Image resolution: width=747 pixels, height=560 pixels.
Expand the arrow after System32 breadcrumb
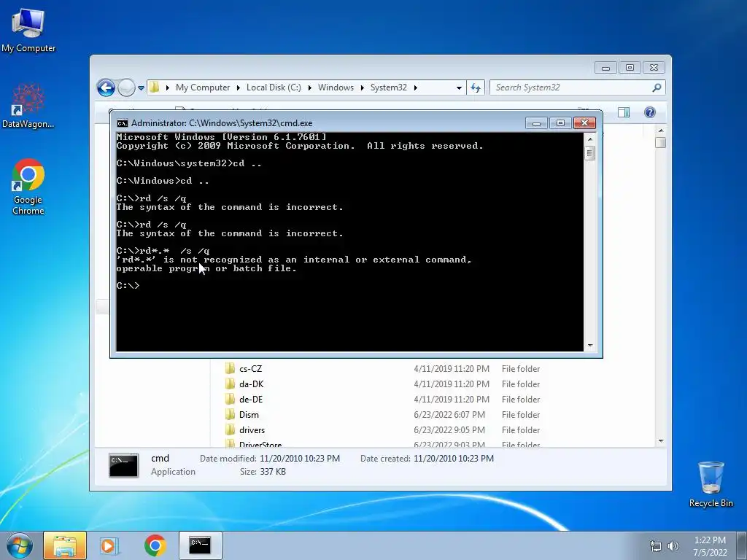click(x=415, y=87)
